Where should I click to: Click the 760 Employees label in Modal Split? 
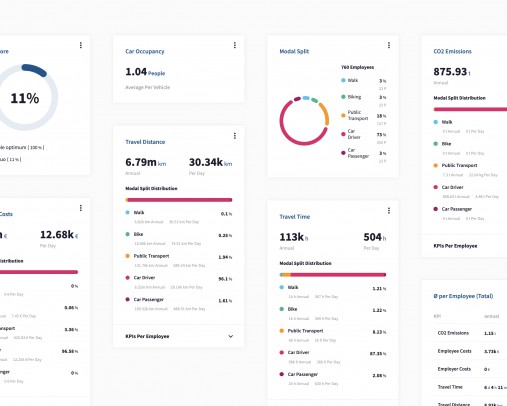pyautogui.click(x=357, y=67)
